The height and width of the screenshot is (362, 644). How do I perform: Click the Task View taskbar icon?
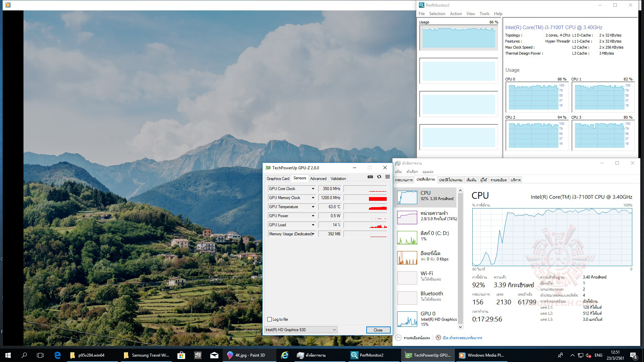[x=40, y=355]
